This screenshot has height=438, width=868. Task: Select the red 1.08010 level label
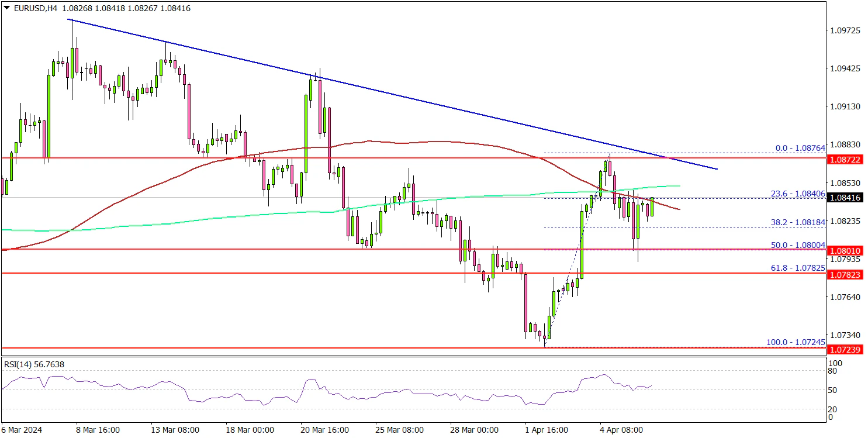(x=846, y=250)
